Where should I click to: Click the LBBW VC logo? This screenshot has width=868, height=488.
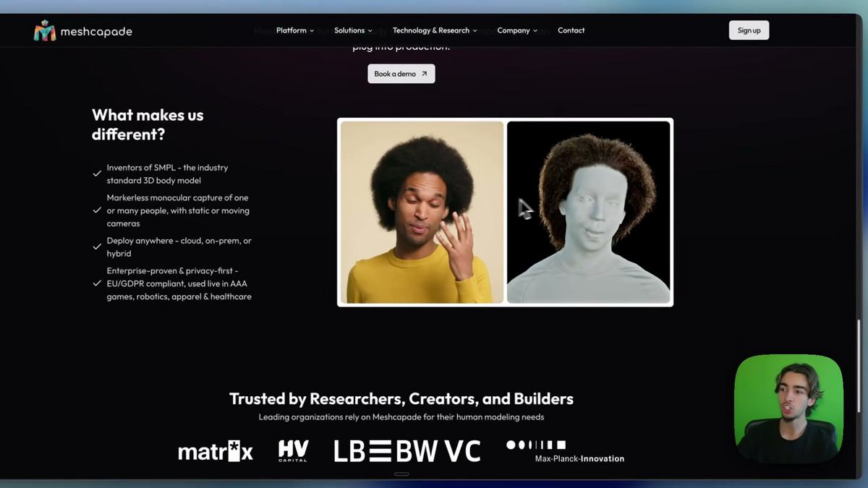407,451
